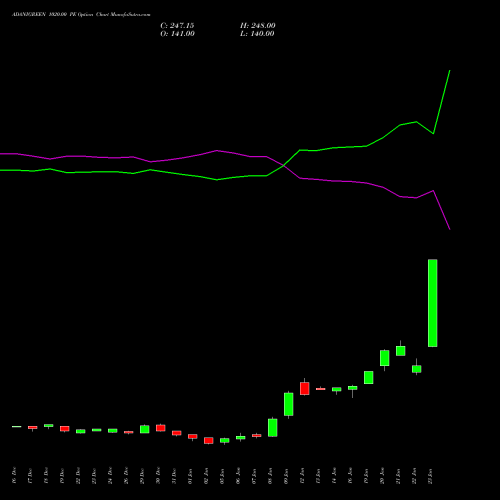Click the 20 Jan date label
The height and width of the screenshot is (500, 500).
(x=382, y=476)
